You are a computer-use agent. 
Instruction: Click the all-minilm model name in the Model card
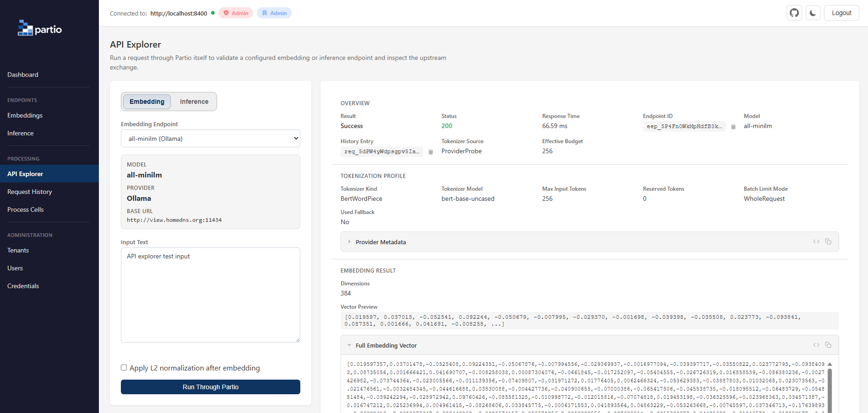tap(144, 175)
